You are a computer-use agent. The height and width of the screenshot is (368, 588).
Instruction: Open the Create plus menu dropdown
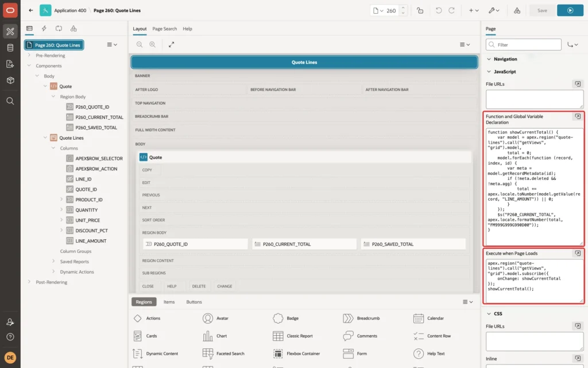pyautogui.click(x=474, y=10)
